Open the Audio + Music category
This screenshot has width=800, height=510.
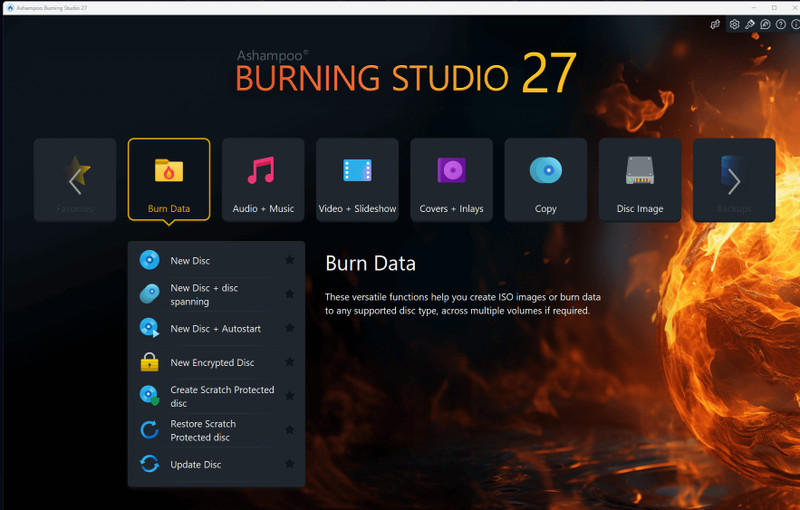[x=263, y=180]
